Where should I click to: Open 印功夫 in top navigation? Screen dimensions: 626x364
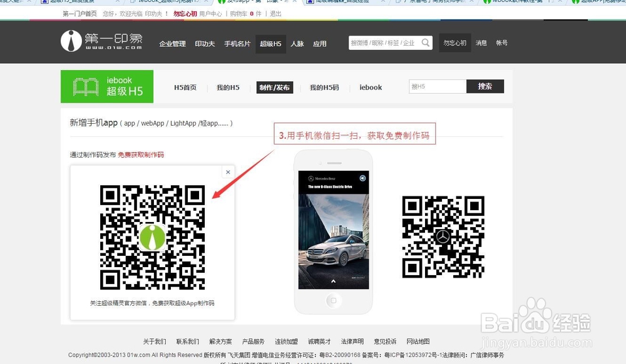coord(205,44)
